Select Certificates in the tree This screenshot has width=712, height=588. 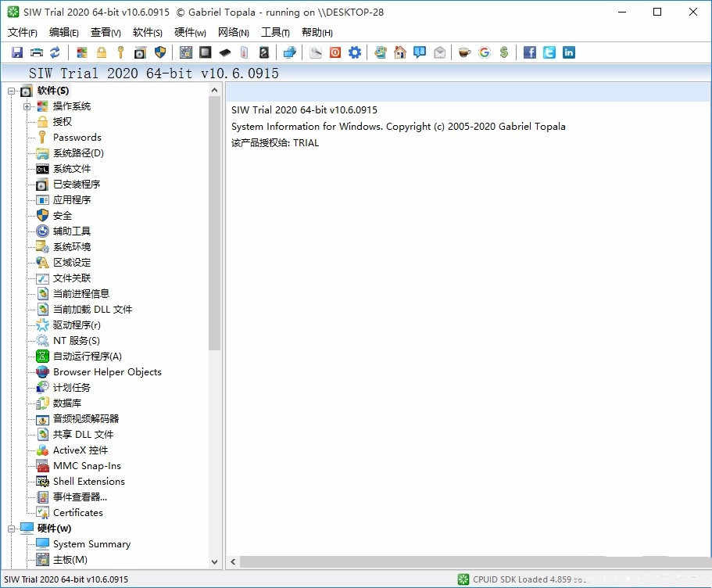click(x=78, y=513)
